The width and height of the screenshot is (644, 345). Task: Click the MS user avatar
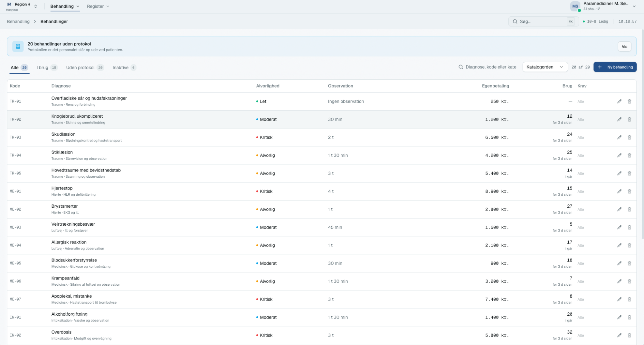[x=575, y=6]
